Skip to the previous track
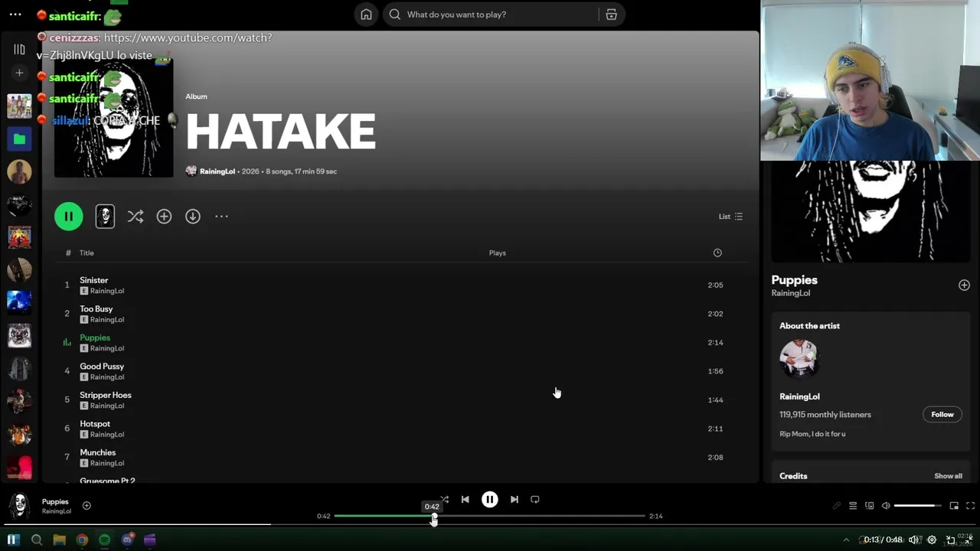This screenshot has height=551, width=980. click(x=465, y=500)
